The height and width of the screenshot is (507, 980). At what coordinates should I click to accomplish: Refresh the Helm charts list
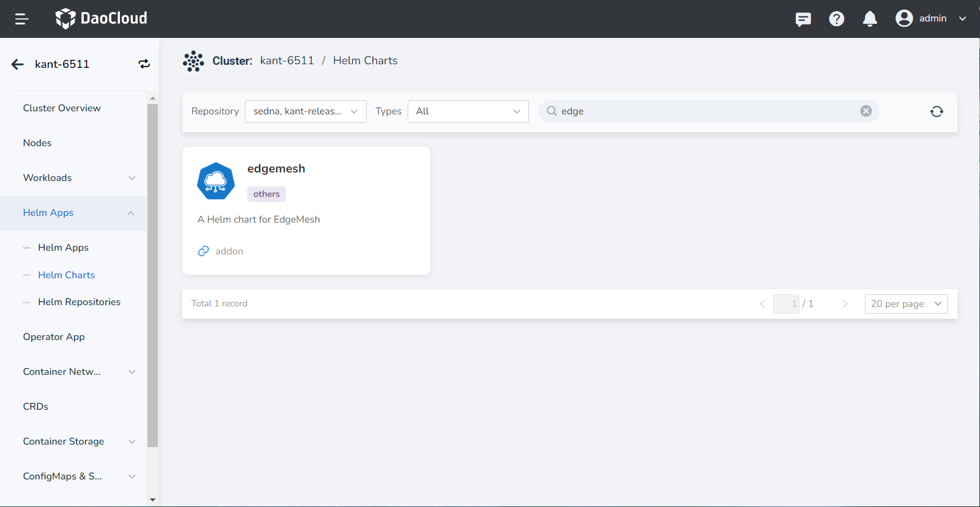click(x=937, y=111)
